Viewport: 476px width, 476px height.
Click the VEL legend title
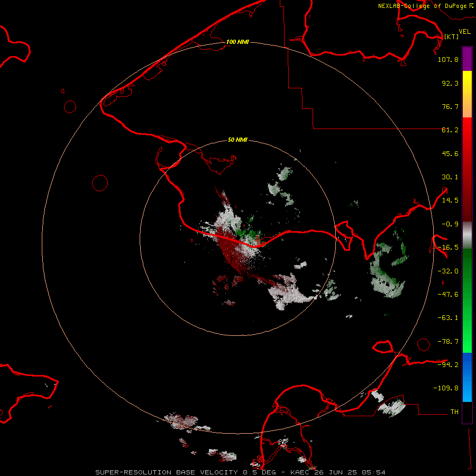click(464, 32)
